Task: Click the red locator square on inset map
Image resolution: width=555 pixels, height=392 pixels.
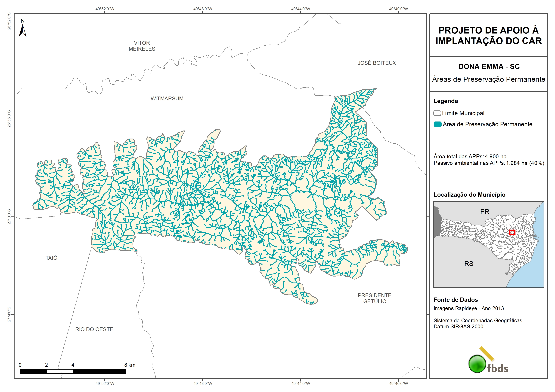Action: pyautogui.click(x=512, y=232)
